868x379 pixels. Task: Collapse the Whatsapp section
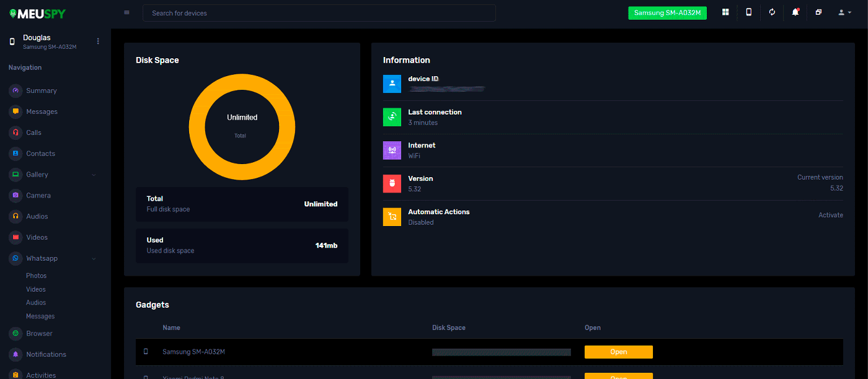pos(94,258)
